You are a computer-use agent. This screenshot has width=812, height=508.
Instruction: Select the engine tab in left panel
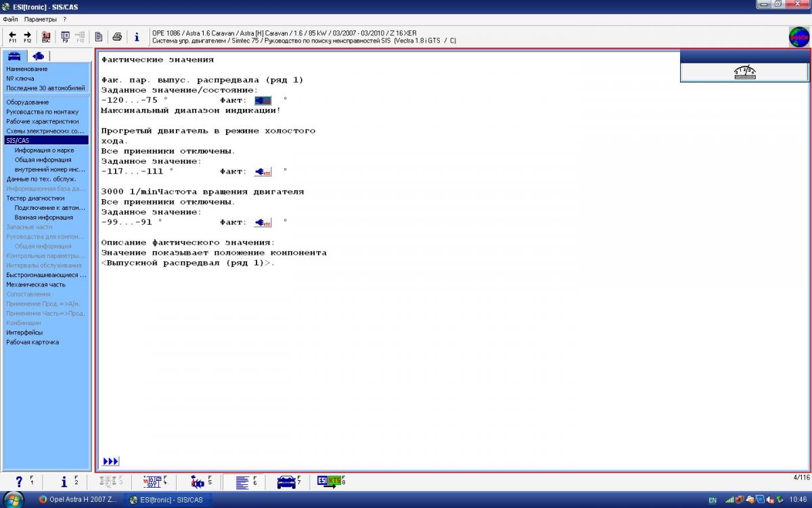coord(37,56)
